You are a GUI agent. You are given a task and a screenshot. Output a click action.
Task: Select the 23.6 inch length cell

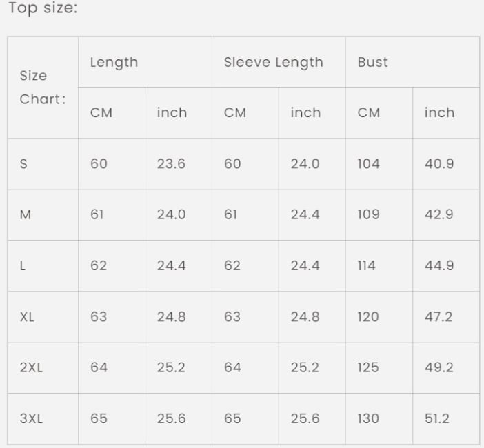click(x=179, y=164)
